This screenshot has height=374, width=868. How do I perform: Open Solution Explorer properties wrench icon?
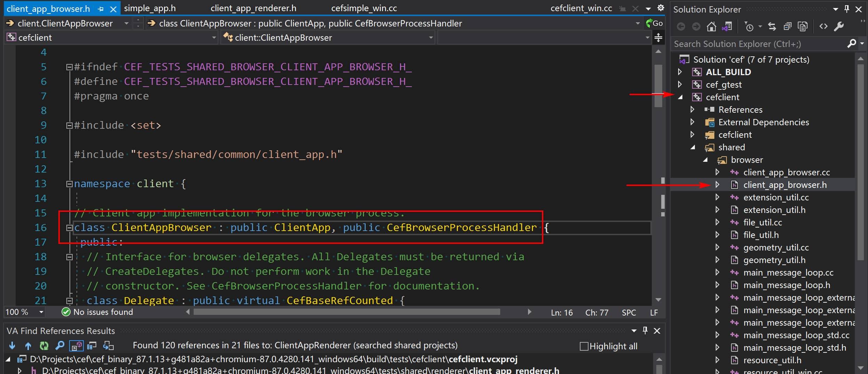pyautogui.click(x=839, y=26)
